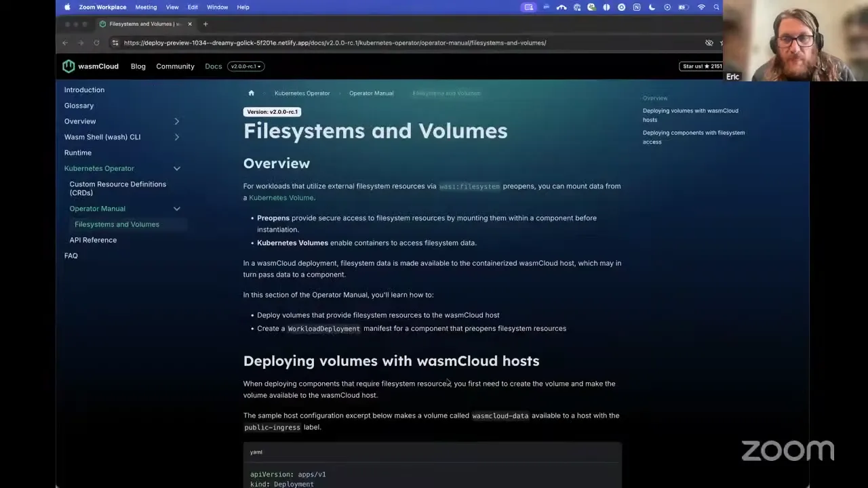Open Overview in the sidebar

tap(80, 121)
